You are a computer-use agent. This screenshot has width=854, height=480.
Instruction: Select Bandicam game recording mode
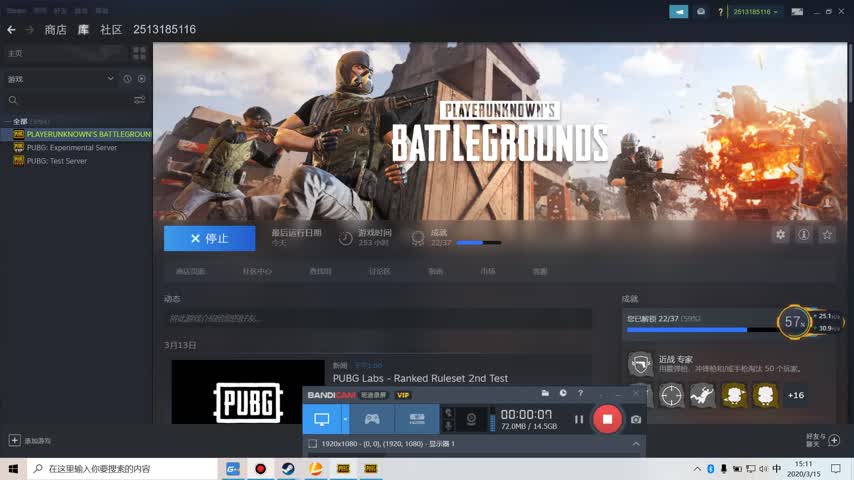pyautogui.click(x=372, y=419)
